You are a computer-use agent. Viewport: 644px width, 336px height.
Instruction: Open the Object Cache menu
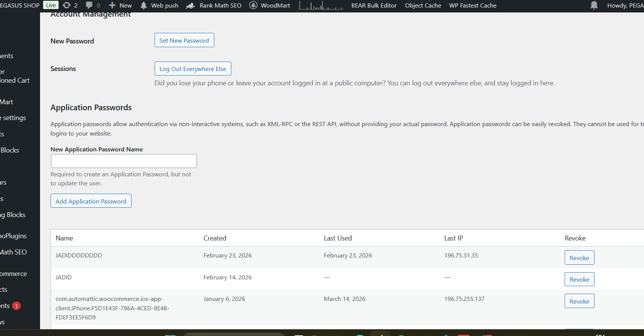pyautogui.click(x=423, y=5)
